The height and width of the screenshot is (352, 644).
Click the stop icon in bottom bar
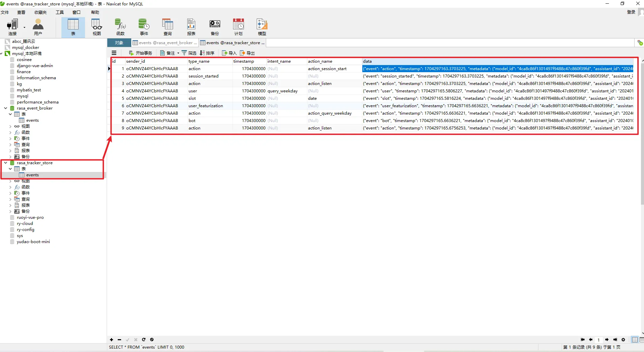(152, 340)
